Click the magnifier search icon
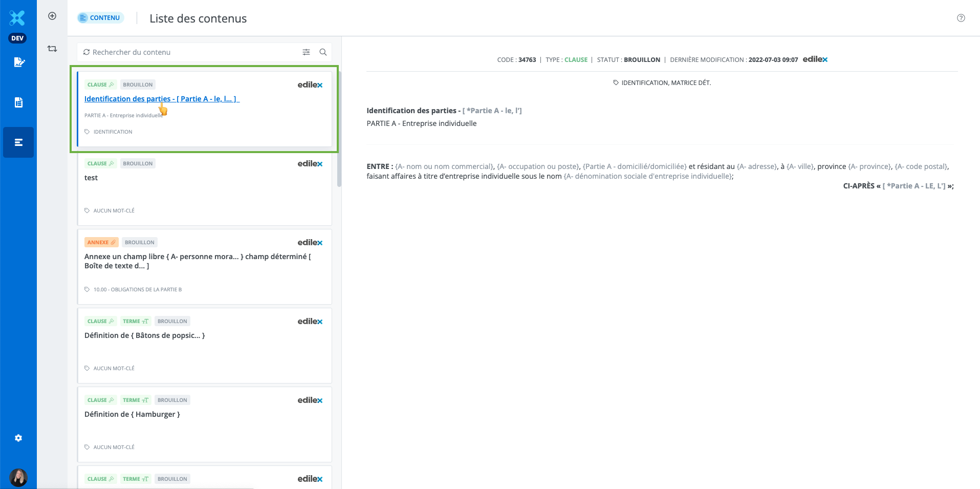 [x=323, y=52]
